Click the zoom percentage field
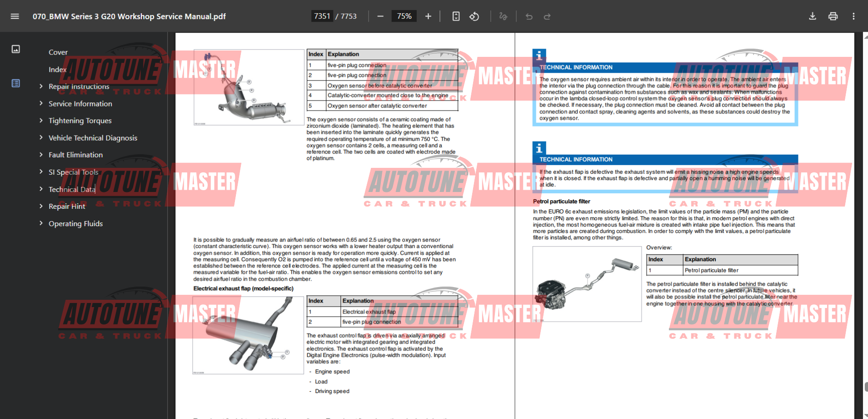 pos(404,16)
